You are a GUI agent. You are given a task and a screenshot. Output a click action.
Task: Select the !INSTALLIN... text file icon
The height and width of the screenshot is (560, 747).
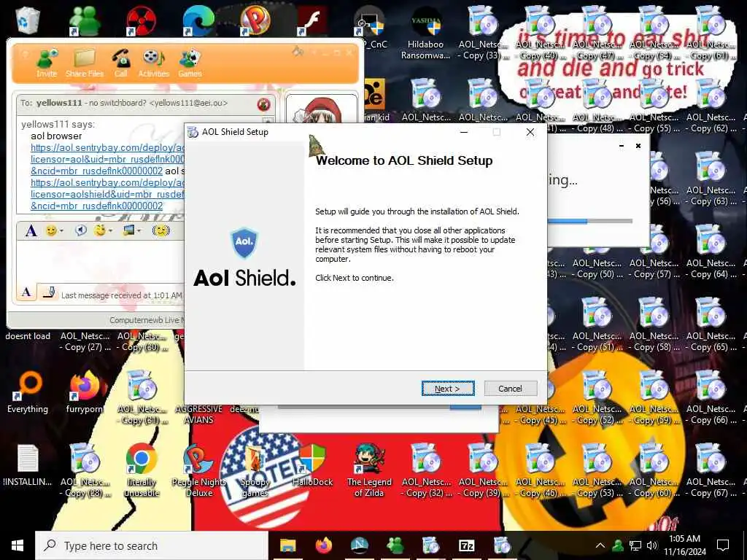[x=28, y=464]
